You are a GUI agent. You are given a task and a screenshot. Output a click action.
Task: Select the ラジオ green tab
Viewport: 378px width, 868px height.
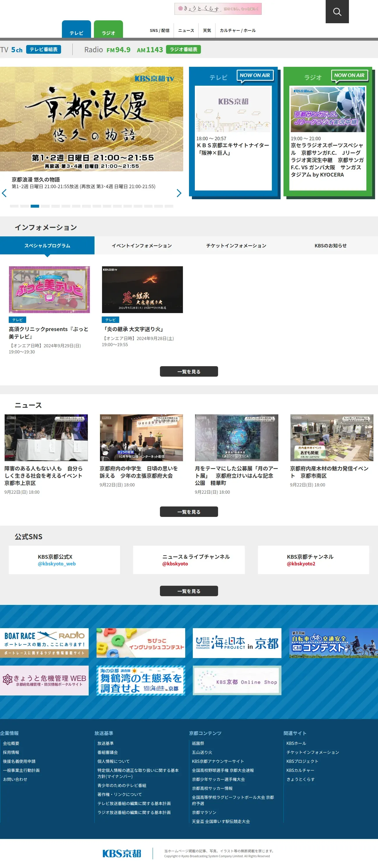click(108, 29)
